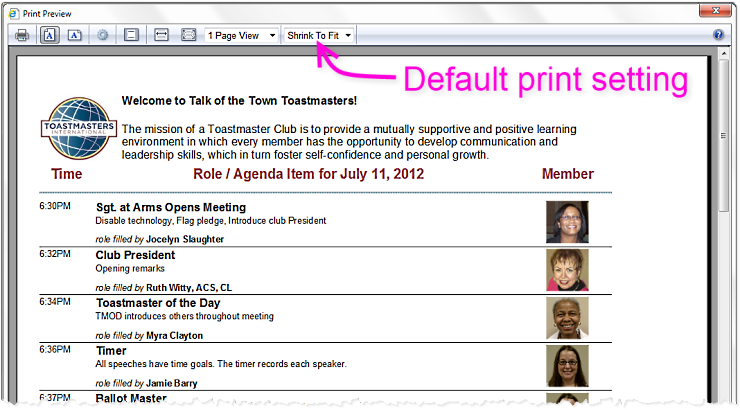
Task: Select Portrait page orientation
Action: pyautogui.click(x=50, y=35)
